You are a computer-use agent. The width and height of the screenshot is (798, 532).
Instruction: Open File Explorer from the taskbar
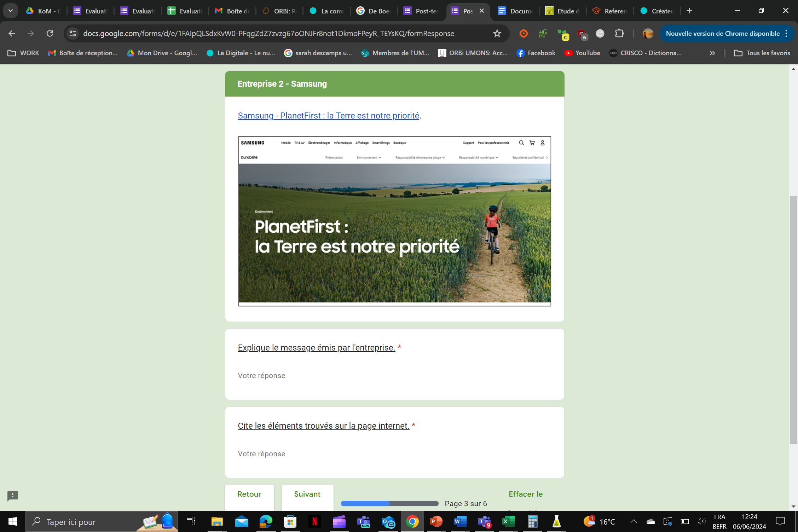[x=217, y=522]
